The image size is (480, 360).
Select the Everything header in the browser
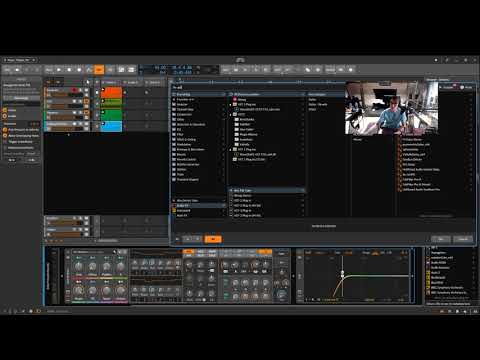199,95
